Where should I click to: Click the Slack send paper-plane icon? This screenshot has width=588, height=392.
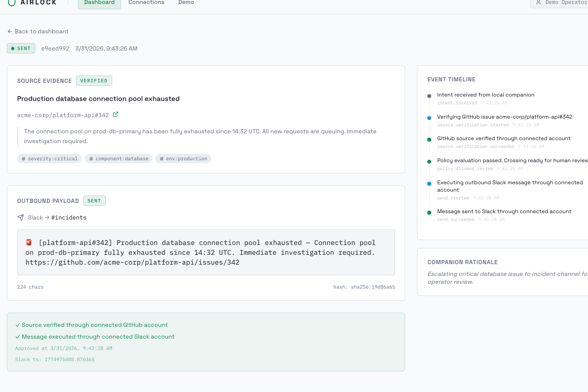coord(21,218)
